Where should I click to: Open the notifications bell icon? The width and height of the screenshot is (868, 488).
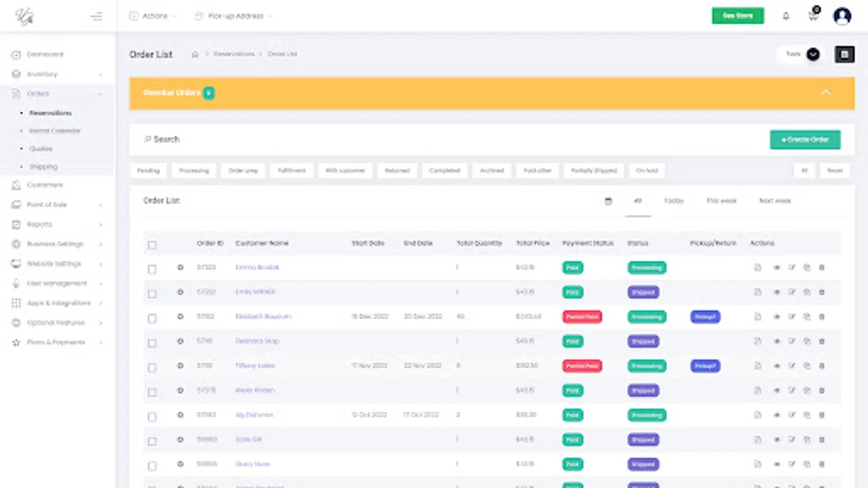[786, 16]
